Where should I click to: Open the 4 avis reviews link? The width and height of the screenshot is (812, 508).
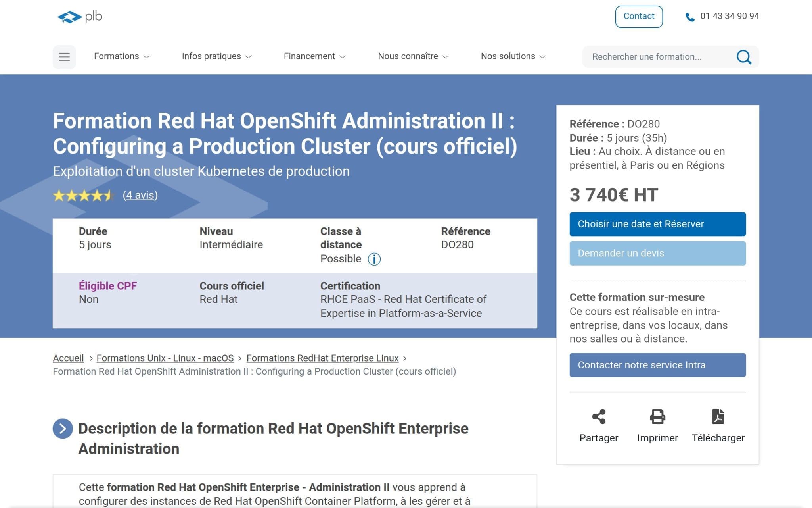click(140, 195)
